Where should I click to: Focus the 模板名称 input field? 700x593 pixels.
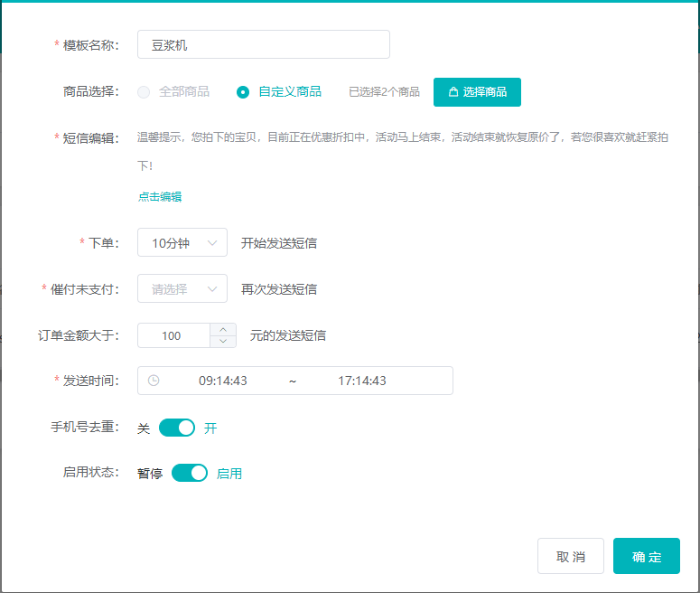264,44
